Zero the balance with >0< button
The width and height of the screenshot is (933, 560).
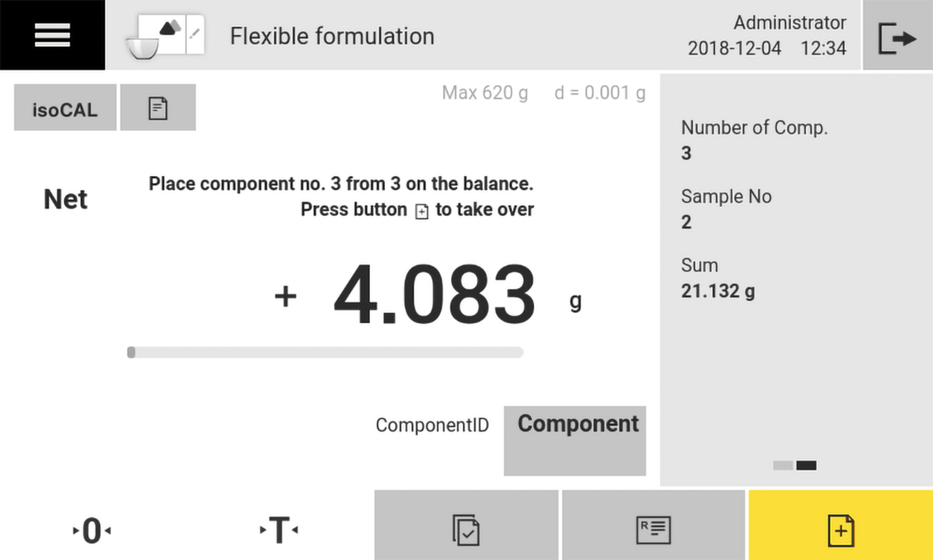click(x=92, y=529)
